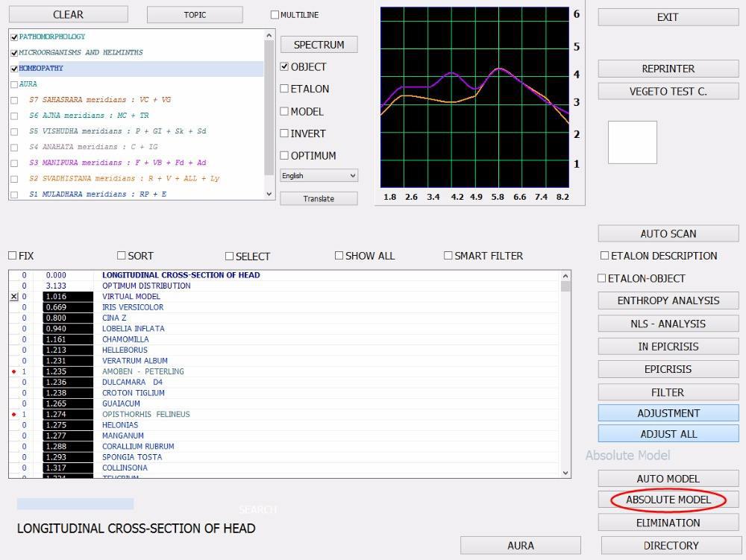Click the X mark next to VIRTUAL MODEL
Screen dimensions: 746x560
13,297
